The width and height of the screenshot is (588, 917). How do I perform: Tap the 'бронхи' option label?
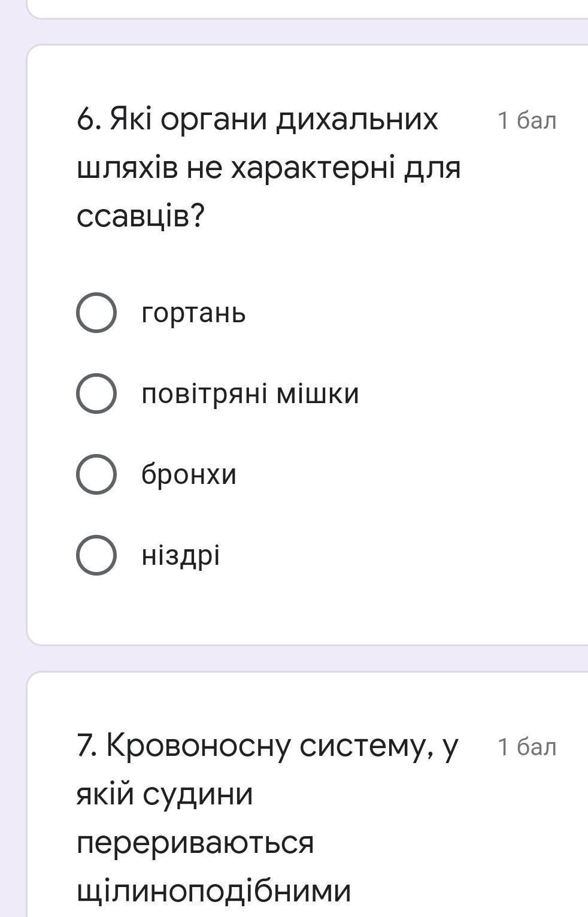point(189,474)
